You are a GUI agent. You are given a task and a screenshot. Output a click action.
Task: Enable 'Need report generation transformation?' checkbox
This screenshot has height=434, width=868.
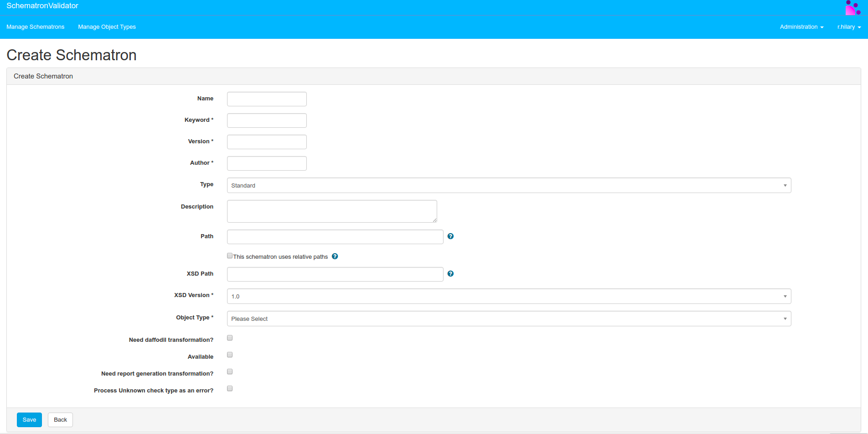pos(230,372)
